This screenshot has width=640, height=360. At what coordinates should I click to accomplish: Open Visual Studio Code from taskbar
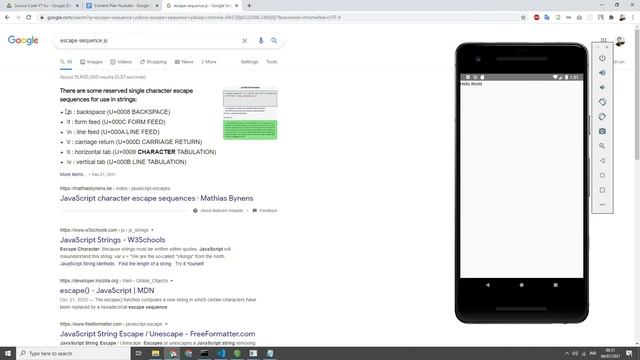pyautogui.click(x=221, y=353)
